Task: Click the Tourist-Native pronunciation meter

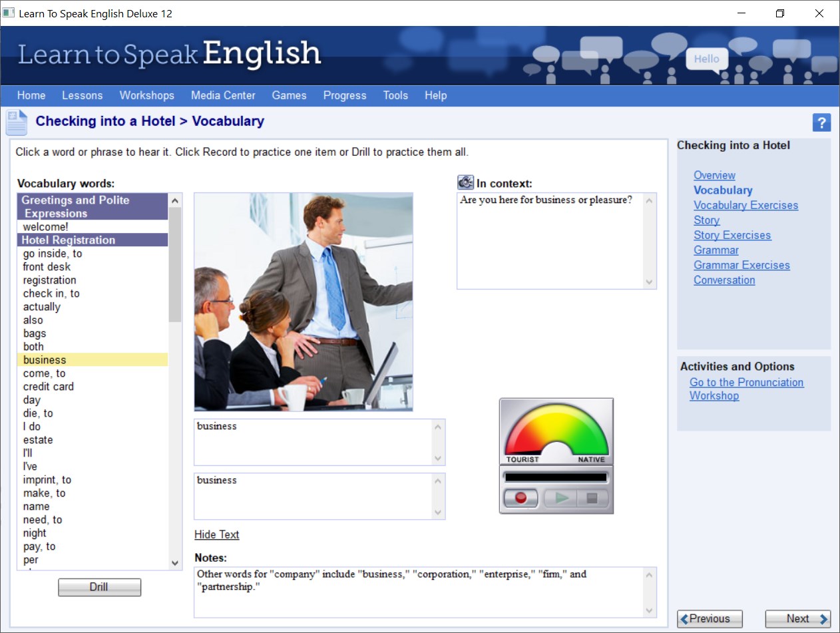Action: (x=556, y=429)
